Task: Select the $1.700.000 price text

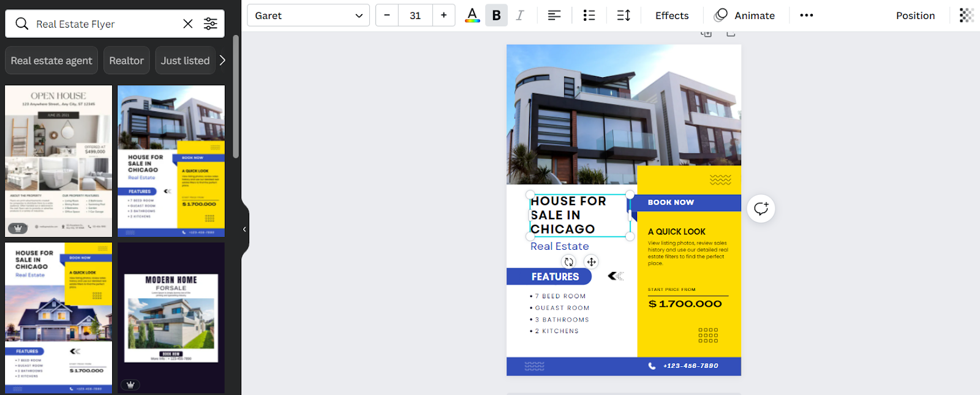Action: point(685,304)
